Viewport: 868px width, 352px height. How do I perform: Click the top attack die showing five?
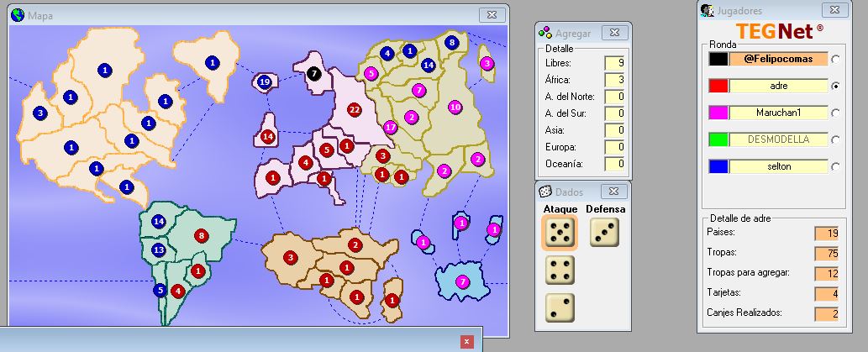pos(559,233)
